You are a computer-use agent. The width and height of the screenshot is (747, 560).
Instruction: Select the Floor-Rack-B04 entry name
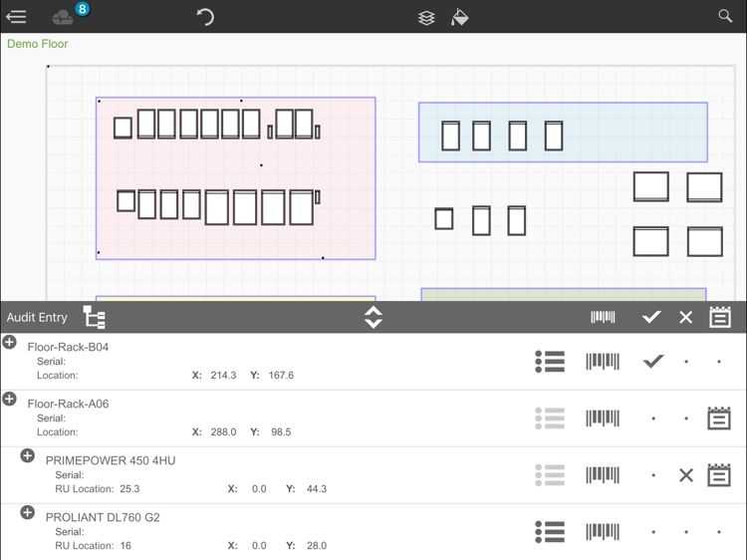(x=68, y=347)
